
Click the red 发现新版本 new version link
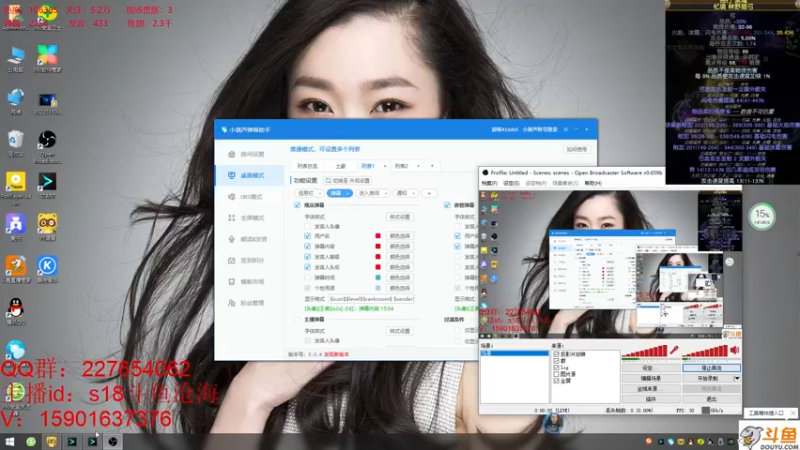336,354
